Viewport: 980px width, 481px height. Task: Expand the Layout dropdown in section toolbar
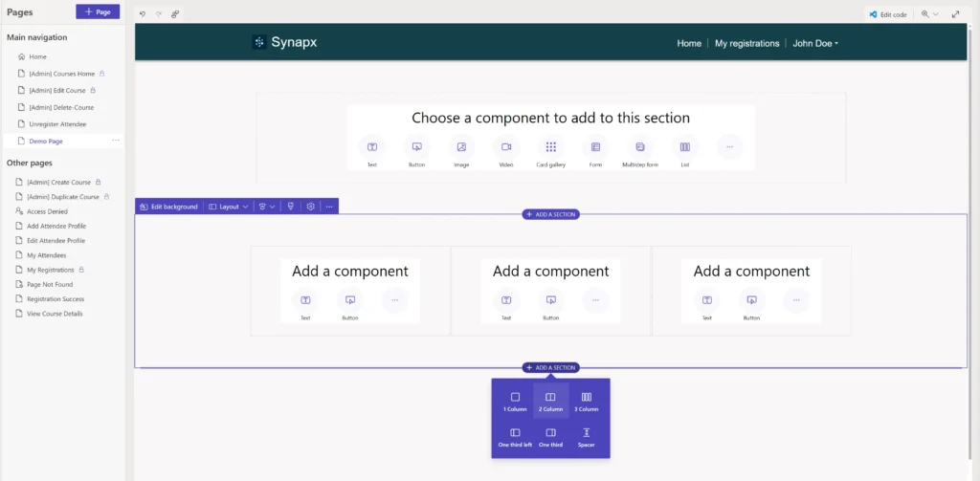[229, 206]
